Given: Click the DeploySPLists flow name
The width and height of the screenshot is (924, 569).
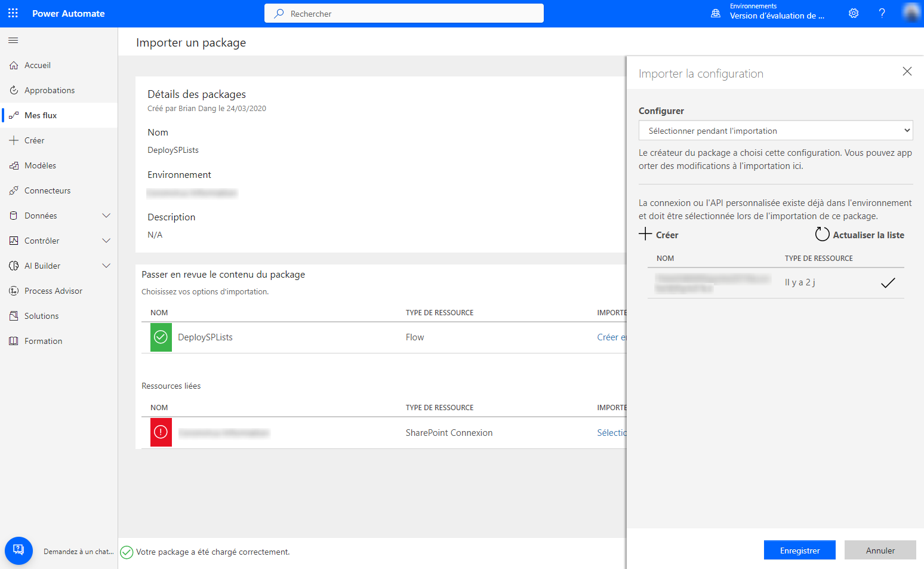Looking at the screenshot, I should click(205, 337).
